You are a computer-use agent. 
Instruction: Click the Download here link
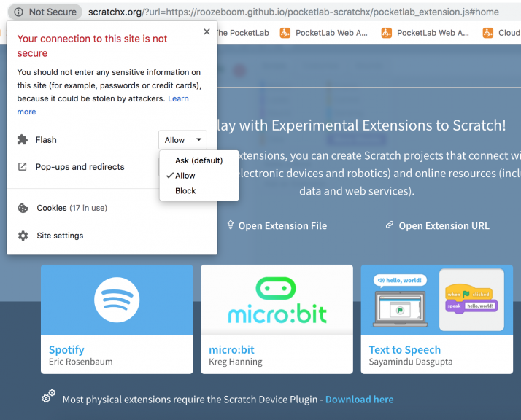(359, 400)
